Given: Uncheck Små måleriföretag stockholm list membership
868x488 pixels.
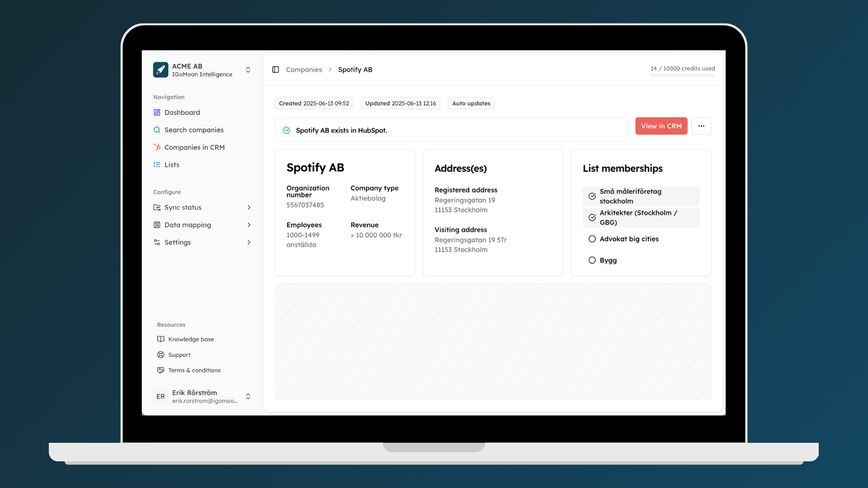Looking at the screenshot, I should tap(592, 196).
